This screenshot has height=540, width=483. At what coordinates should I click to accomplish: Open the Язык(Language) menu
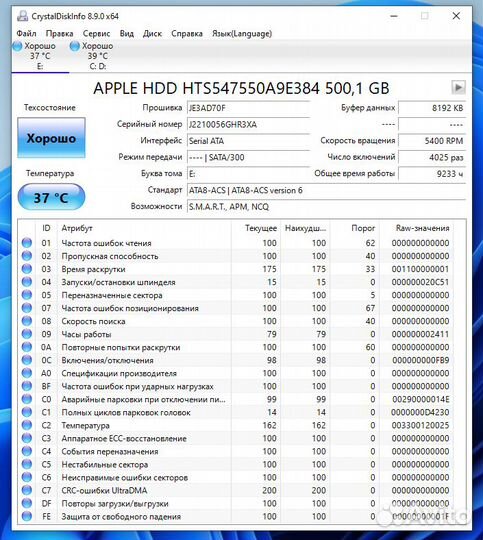[x=242, y=33]
